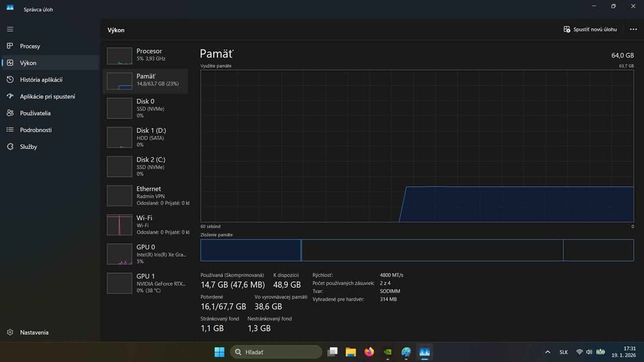
Task: Click the Hľadať taskbar search box
Action: pos(276,352)
